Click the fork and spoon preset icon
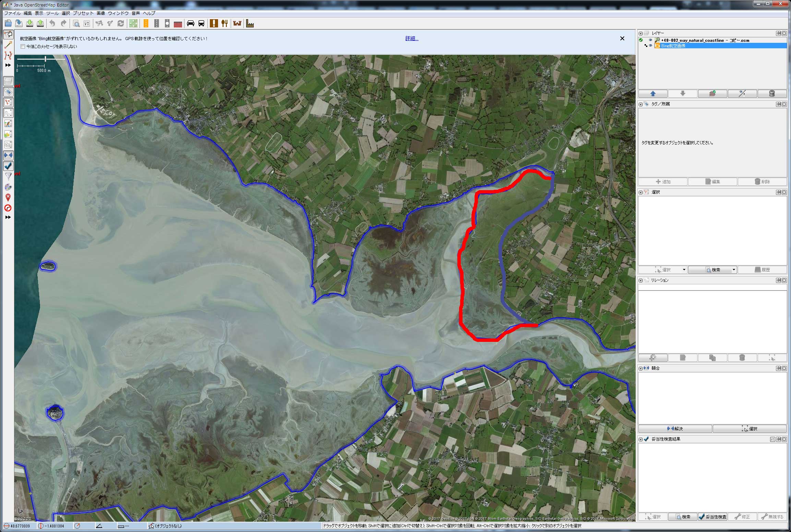 (225, 23)
